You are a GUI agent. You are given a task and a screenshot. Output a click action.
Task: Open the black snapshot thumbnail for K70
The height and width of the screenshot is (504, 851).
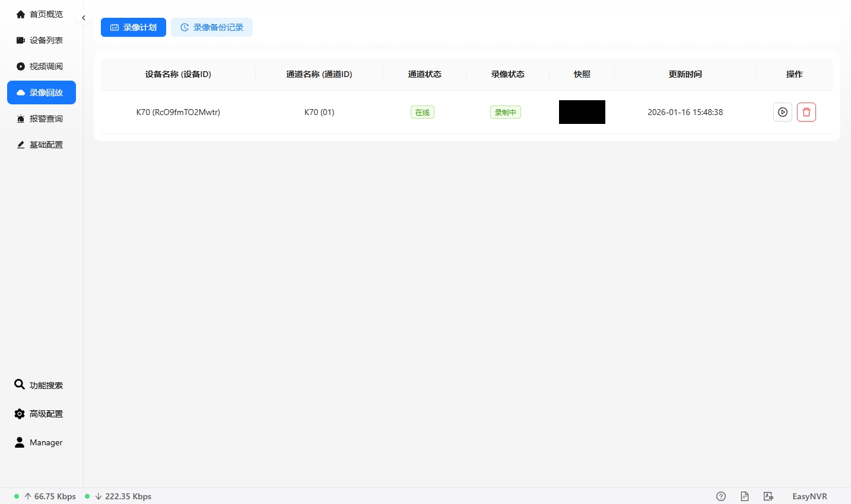coord(582,112)
